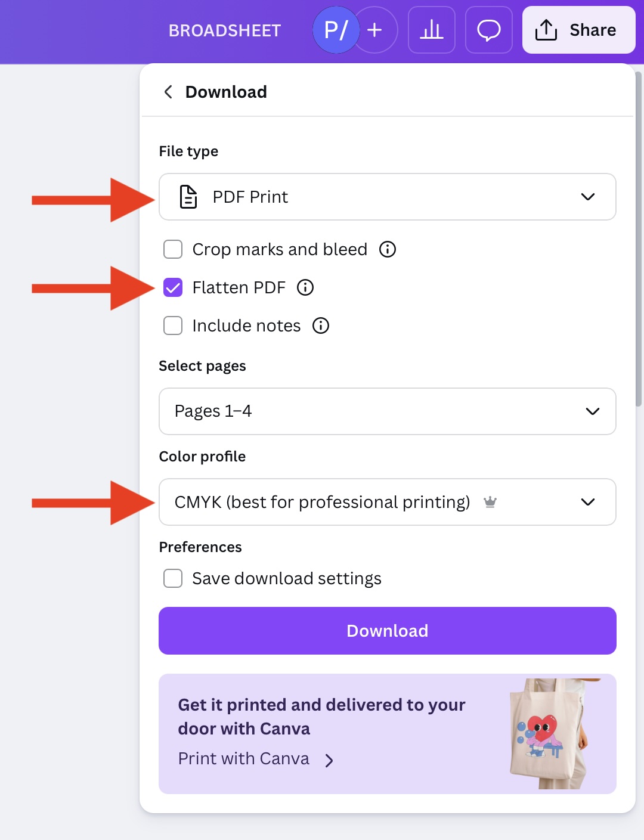Click the Share upload icon
The width and height of the screenshot is (644, 840).
click(547, 29)
